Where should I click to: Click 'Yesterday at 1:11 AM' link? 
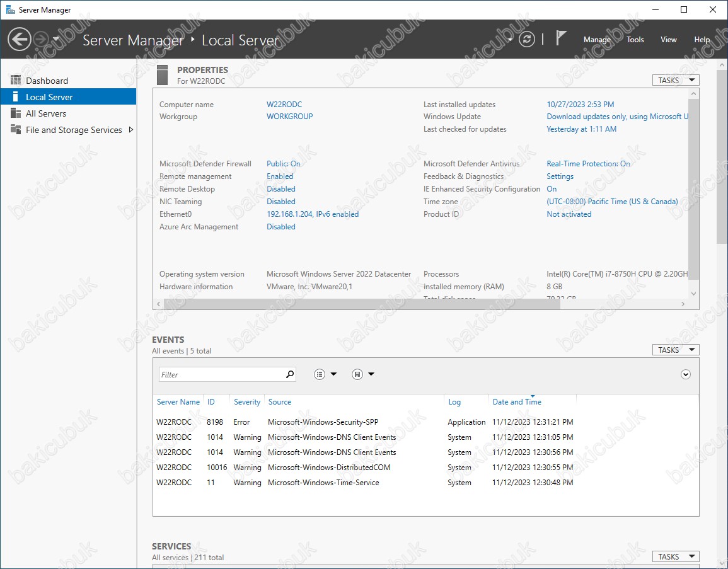click(581, 129)
